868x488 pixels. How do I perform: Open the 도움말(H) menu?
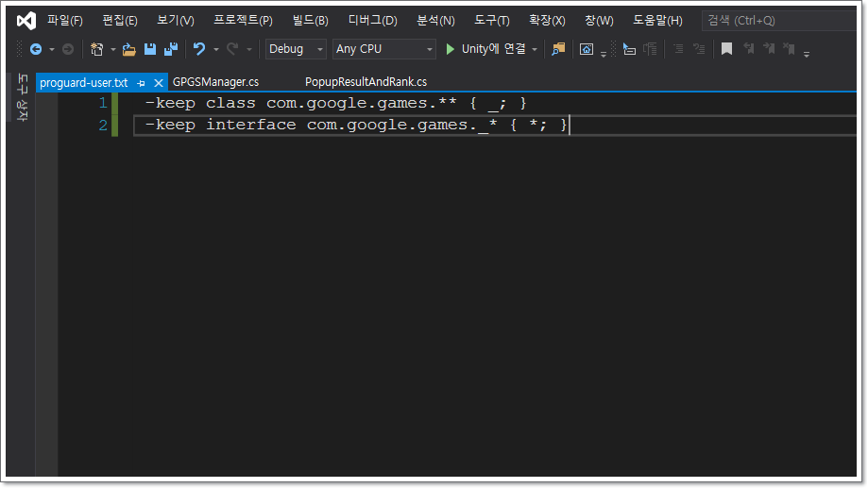[657, 21]
